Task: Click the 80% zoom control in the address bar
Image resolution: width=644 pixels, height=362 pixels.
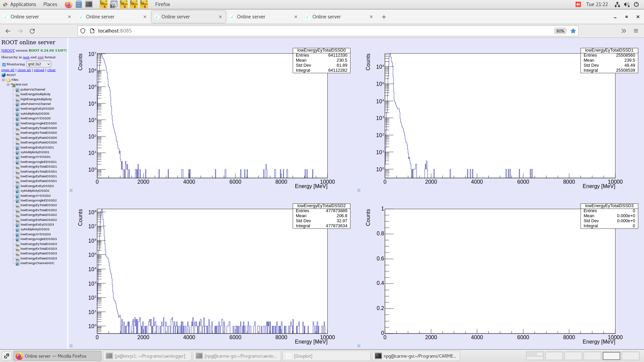Action: (560, 31)
